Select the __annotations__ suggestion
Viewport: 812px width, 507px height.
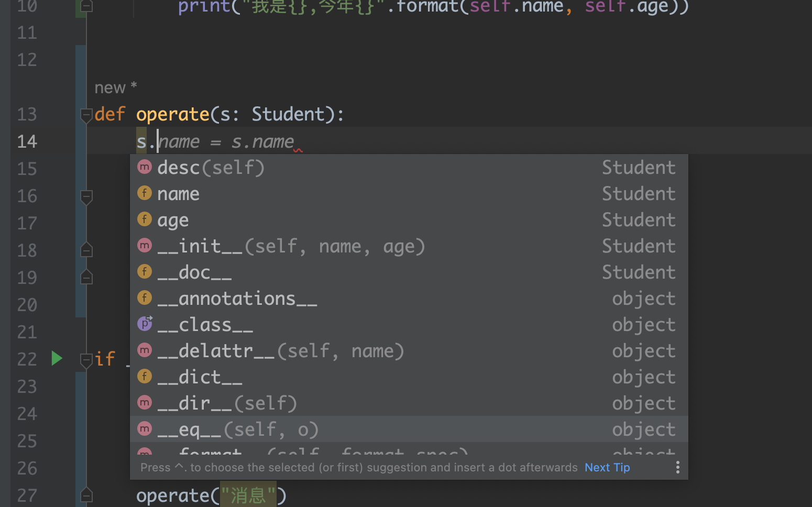pyautogui.click(x=237, y=299)
